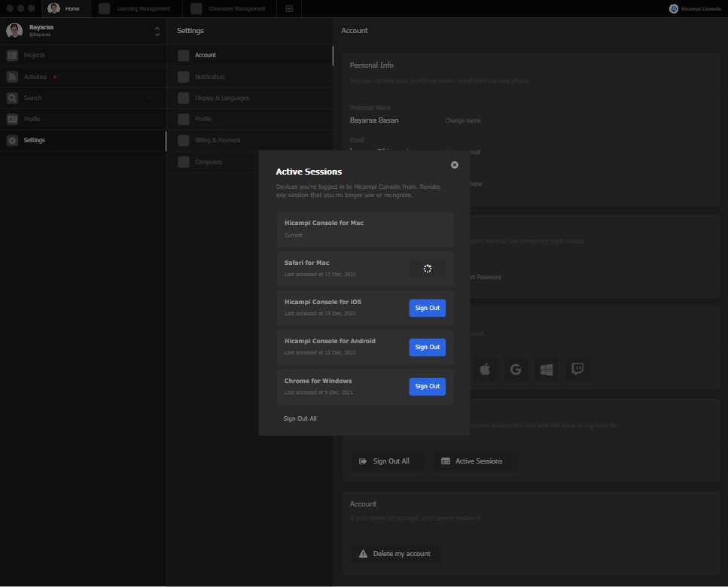Click the Bayaraa profile avatar thumbnail
Image resolution: width=728 pixels, height=587 pixels.
[14, 30]
